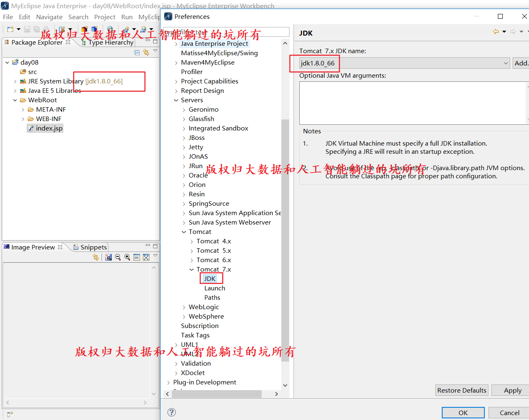Viewport: 529px width, 420px height.
Task: Click the OK button in Preferences
Action: point(463,413)
